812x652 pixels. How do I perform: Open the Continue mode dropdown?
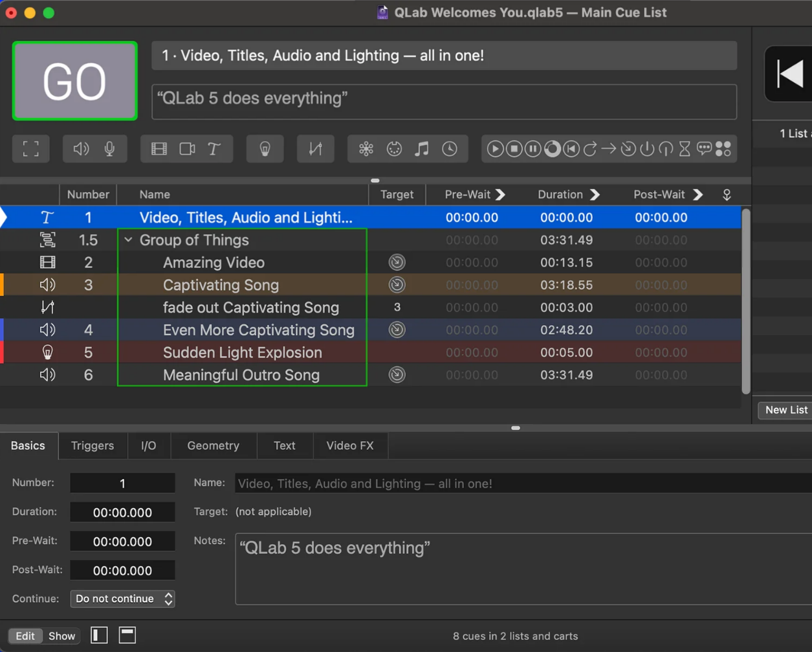click(x=122, y=599)
